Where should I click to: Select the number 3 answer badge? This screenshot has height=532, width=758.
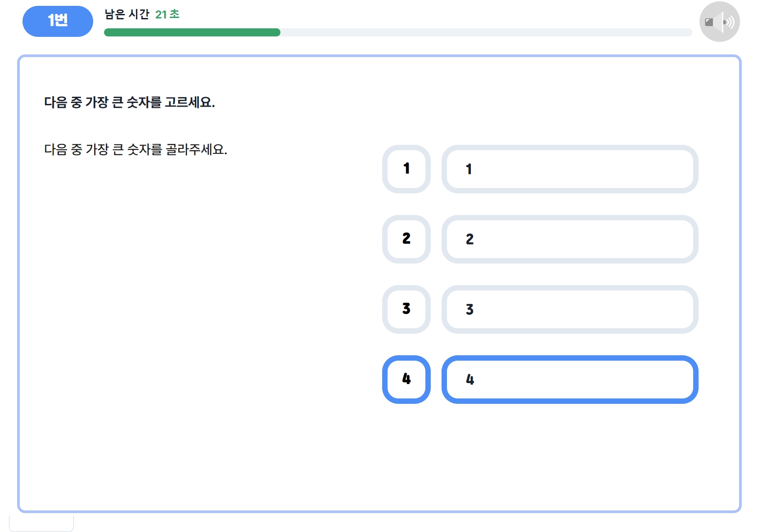(406, 309)
